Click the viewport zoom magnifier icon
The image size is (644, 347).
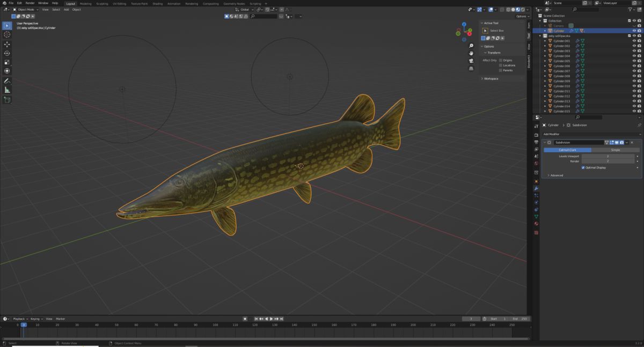471,46
